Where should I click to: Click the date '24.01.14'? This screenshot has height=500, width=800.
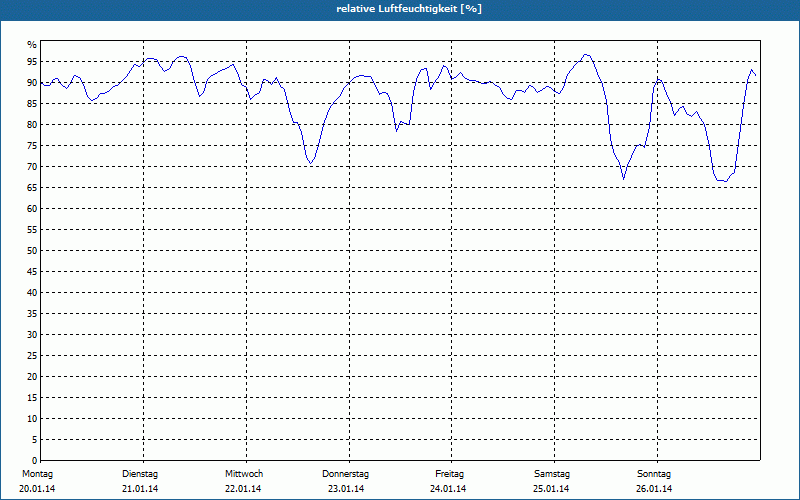448,489
